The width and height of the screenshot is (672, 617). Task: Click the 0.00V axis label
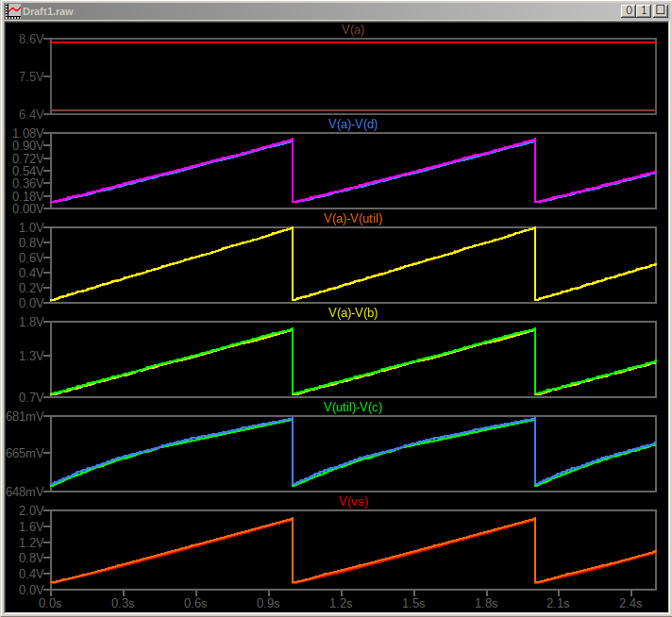tap(28, 208)
